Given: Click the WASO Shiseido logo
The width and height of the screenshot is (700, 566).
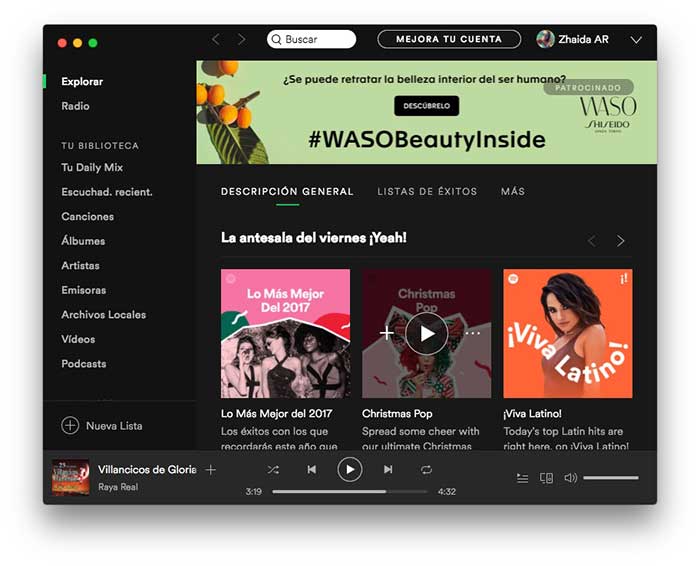Looking at the screenshot, I should [x=608, y=115].
